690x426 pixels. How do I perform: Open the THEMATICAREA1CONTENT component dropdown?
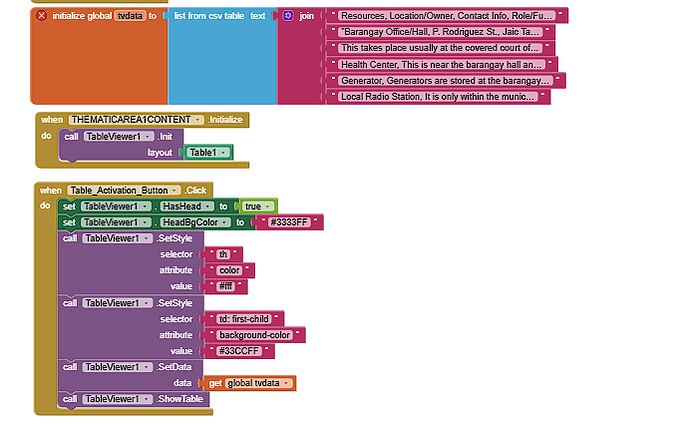pyautogui.click(x=198, y=119)
